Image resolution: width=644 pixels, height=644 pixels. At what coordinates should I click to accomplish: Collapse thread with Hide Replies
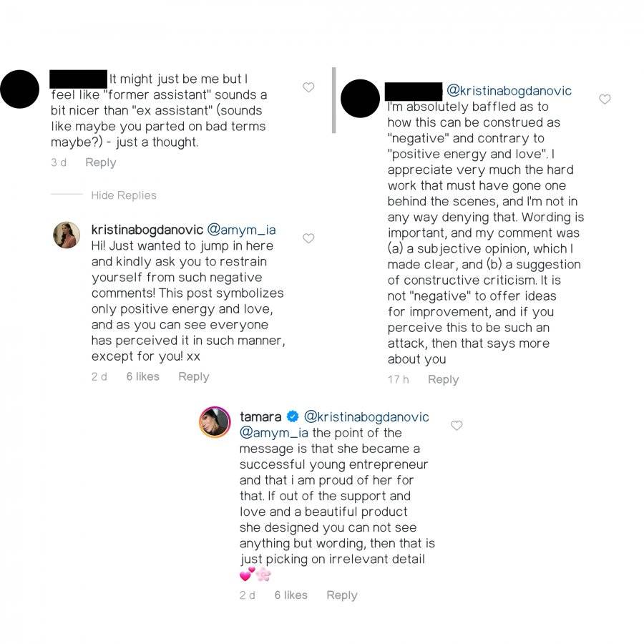[124, 195]
